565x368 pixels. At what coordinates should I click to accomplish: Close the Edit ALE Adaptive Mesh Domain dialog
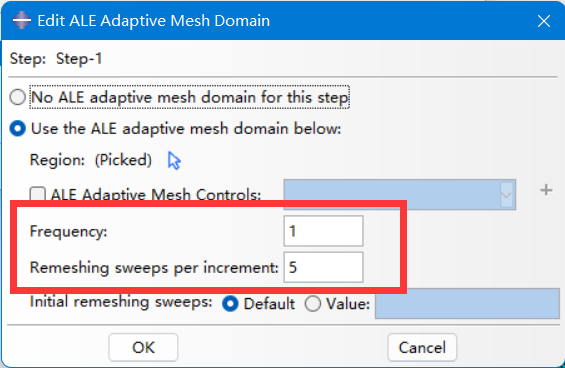point(544,21)
